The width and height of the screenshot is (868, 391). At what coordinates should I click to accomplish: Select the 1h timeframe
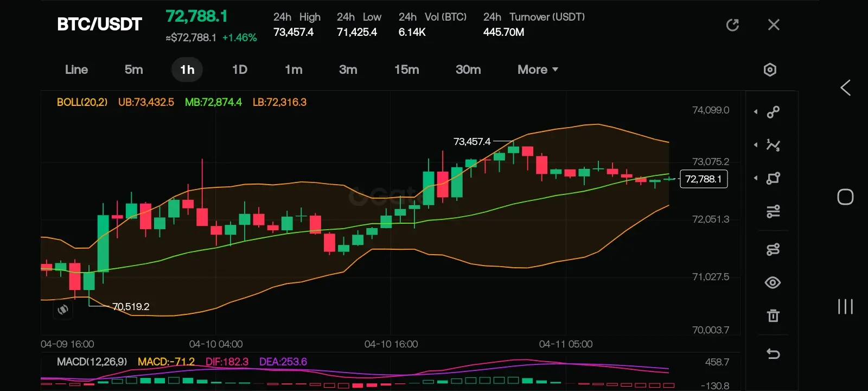click(187, 70)
